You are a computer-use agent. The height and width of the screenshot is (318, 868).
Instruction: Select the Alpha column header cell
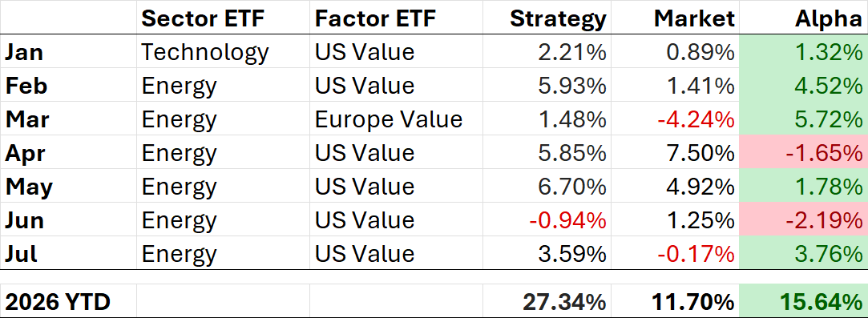pos(802,18)
